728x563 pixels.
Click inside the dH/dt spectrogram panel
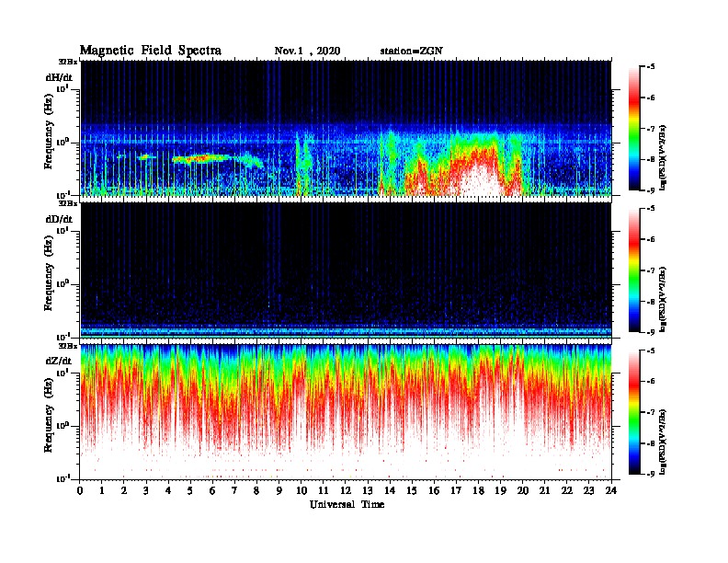click(346, 128)
